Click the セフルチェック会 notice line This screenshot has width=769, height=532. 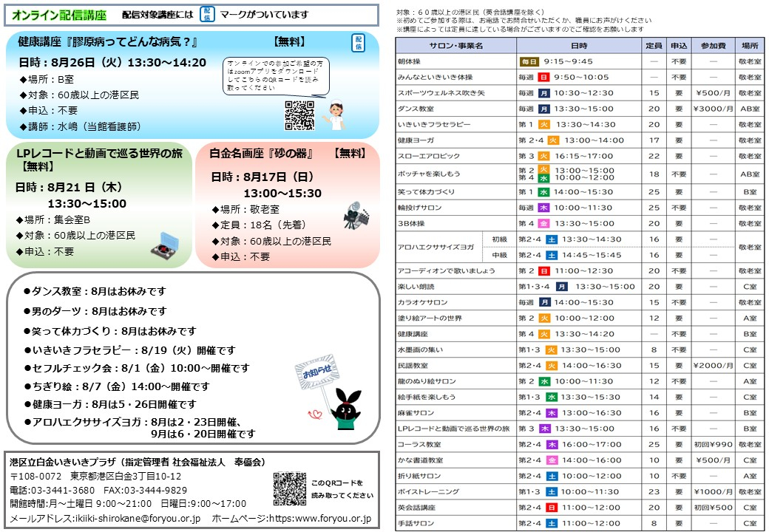[x=137, y=369]
